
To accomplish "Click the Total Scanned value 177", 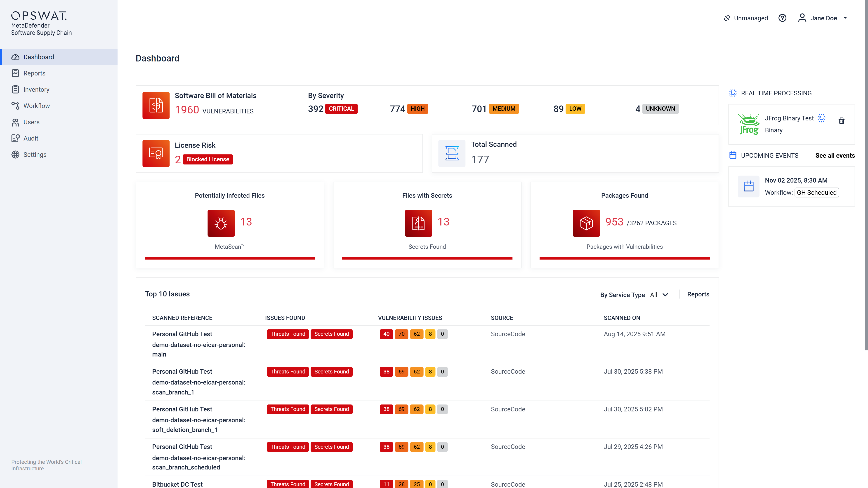I will (x=480, y=159).
